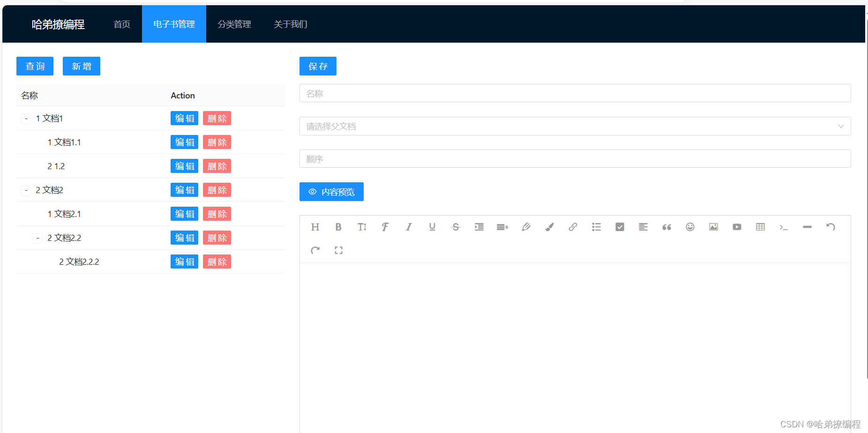Open 内容预览 content preview
The image size is (868, 433).
point(331,192)
